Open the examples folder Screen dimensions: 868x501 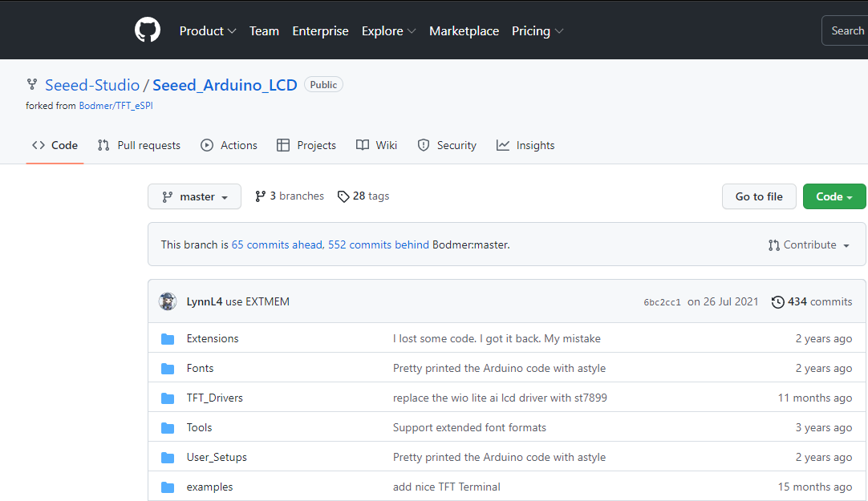210,487
